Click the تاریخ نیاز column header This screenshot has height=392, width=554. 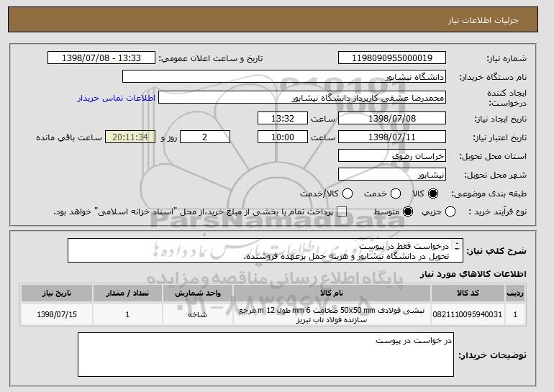point(57,293)
